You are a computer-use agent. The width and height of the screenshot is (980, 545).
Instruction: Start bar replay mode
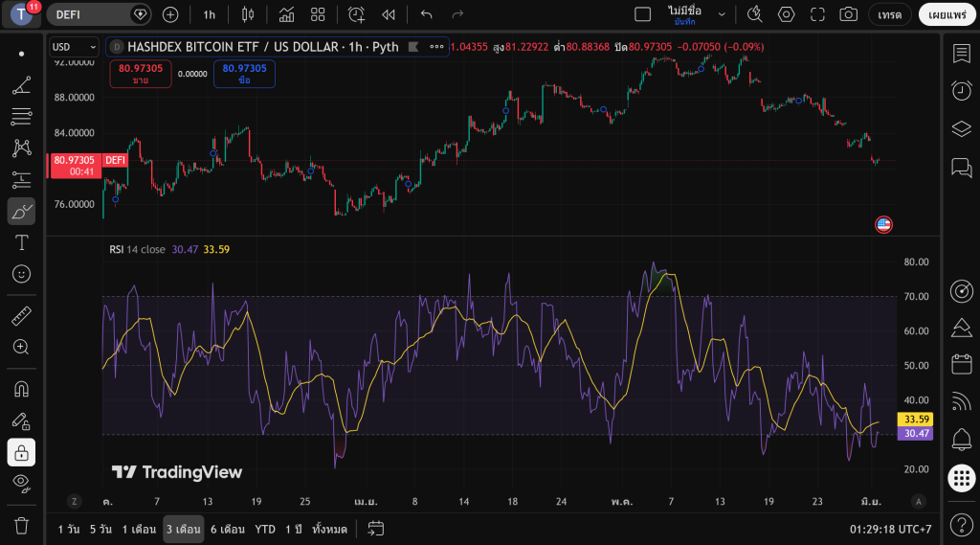pyautogui.click(x=389, y=14)
